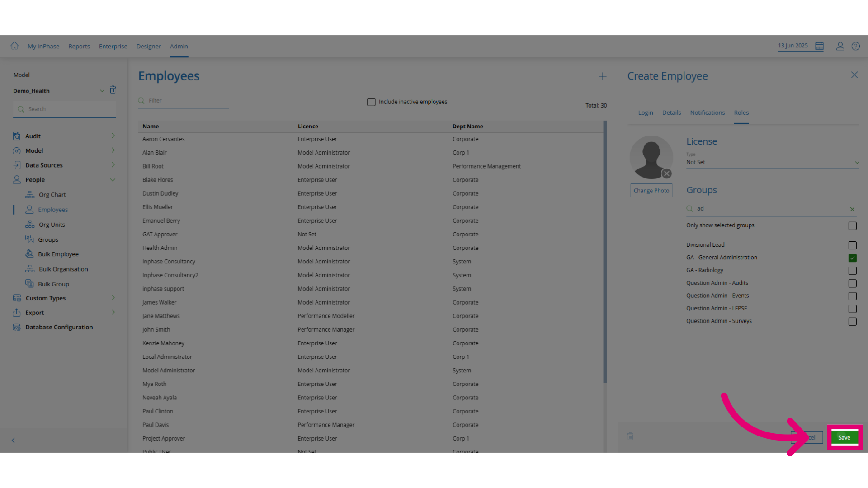Viewport: 868px width, 488px height.
Task: Select Employees in sidebar
Action: (x=53, y=210)
